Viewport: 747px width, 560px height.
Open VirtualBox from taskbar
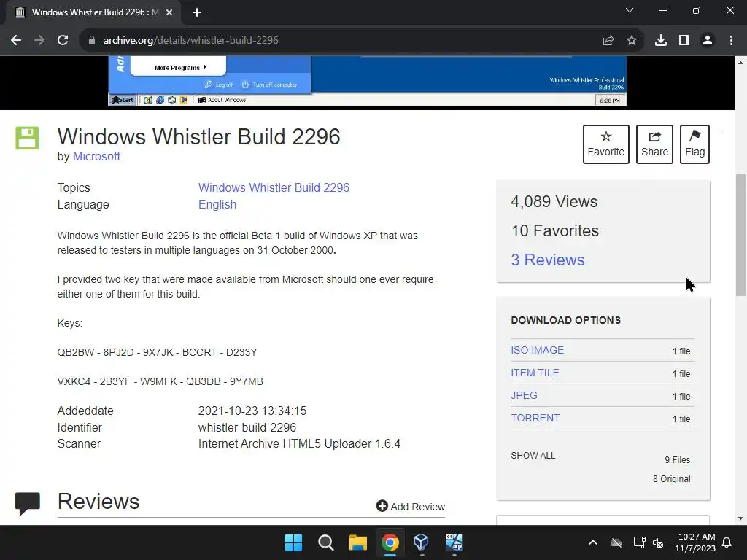[x=422, y=542]
